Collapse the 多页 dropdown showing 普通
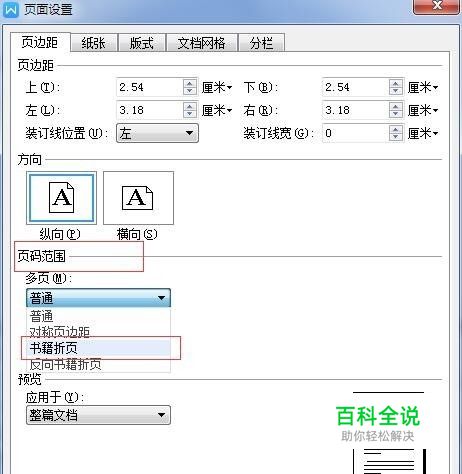This screenshot has width=462, height=474. coord(98,298)
